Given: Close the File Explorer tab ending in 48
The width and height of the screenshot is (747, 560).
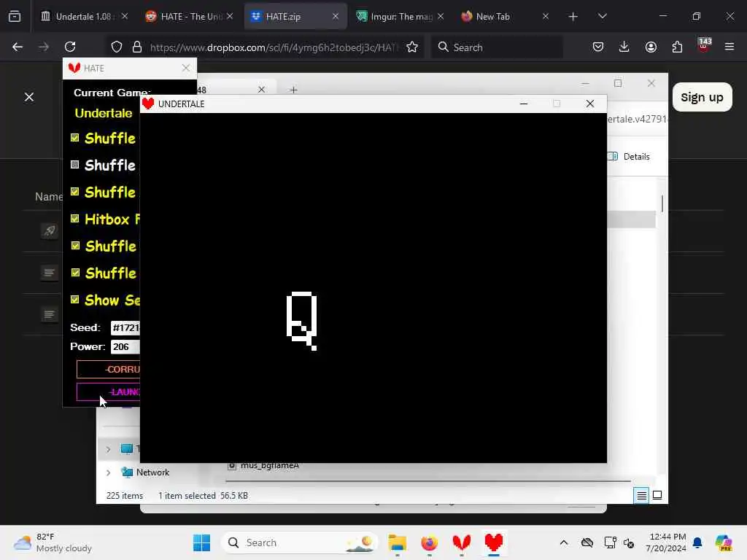Looking at the screenshot, I should pyautogui.click(x=262, y=90).
